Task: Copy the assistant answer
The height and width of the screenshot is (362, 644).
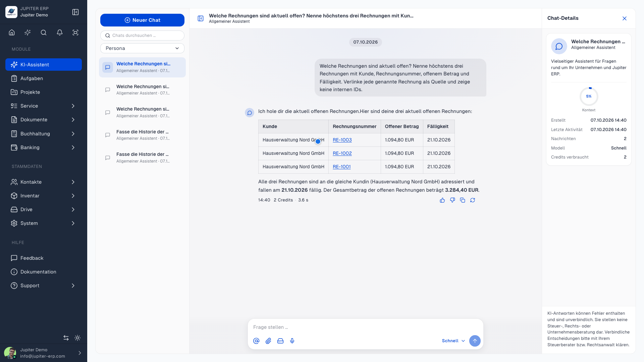Action: pyautogui.click(x=463, y=200)
